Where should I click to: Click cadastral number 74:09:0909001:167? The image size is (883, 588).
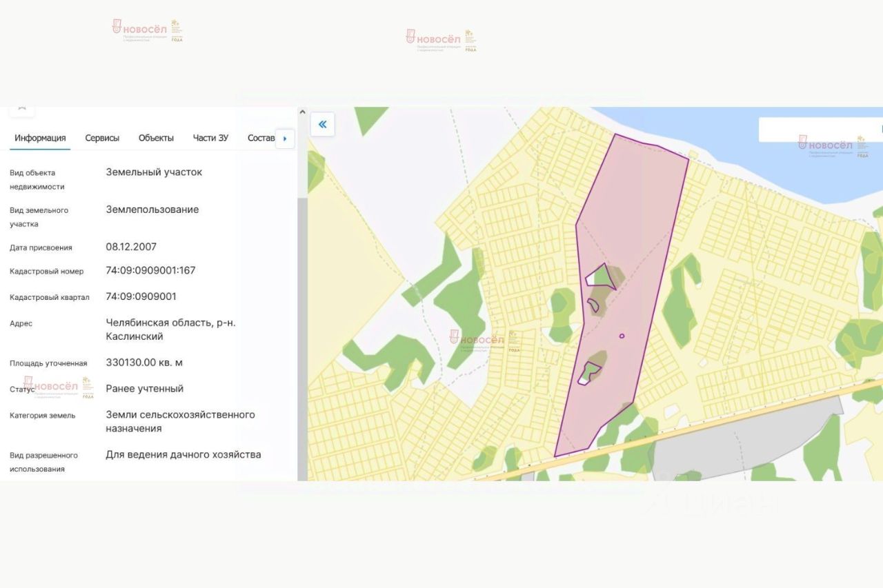pos(150,270)
